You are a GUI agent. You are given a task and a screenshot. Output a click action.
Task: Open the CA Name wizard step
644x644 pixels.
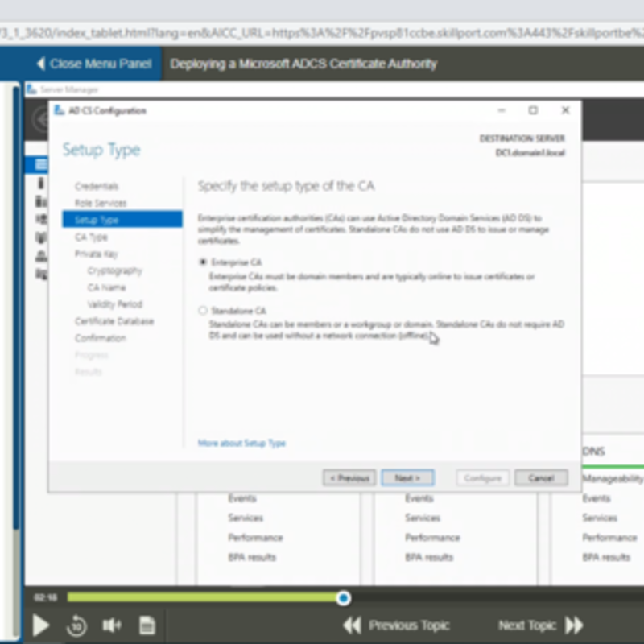point(106,287)
